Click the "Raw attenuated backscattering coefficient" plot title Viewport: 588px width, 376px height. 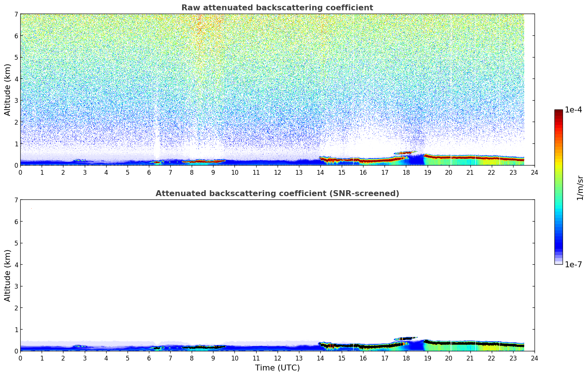(x=277, y=8)
